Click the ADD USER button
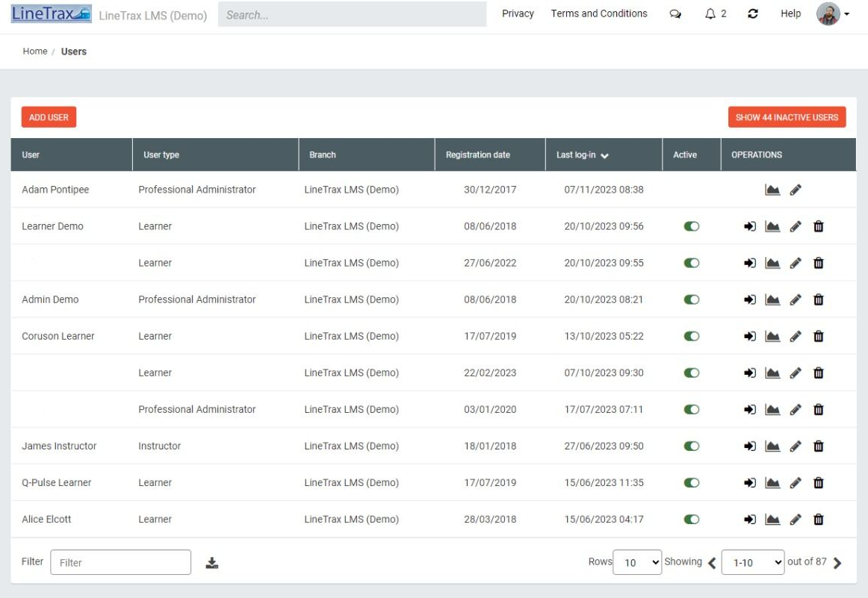The width and height of the screenshot is (868, 598). pos(49,117)
